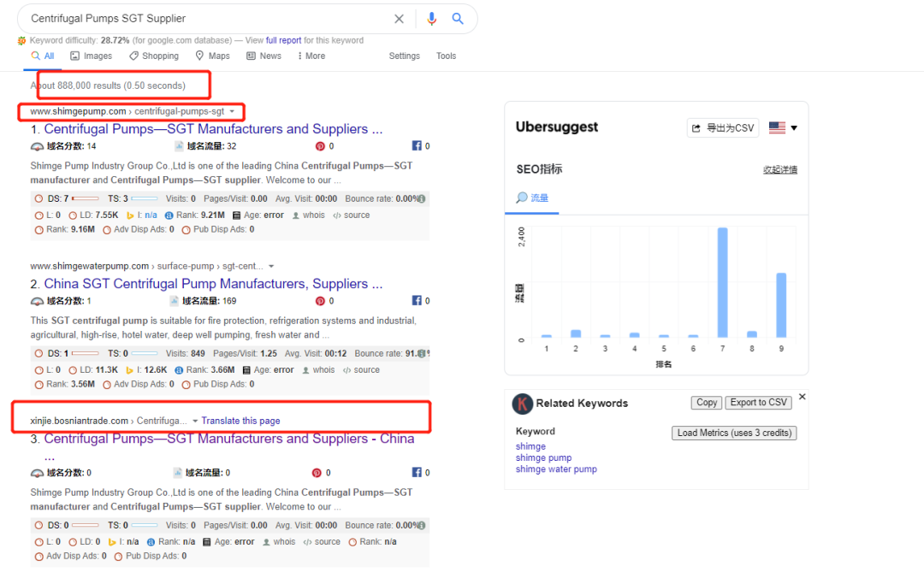Viewport: 924px width, 578px height.
Task: Open US flag country dropdown in Ubersuggest
Action: [x=783, y=128]
